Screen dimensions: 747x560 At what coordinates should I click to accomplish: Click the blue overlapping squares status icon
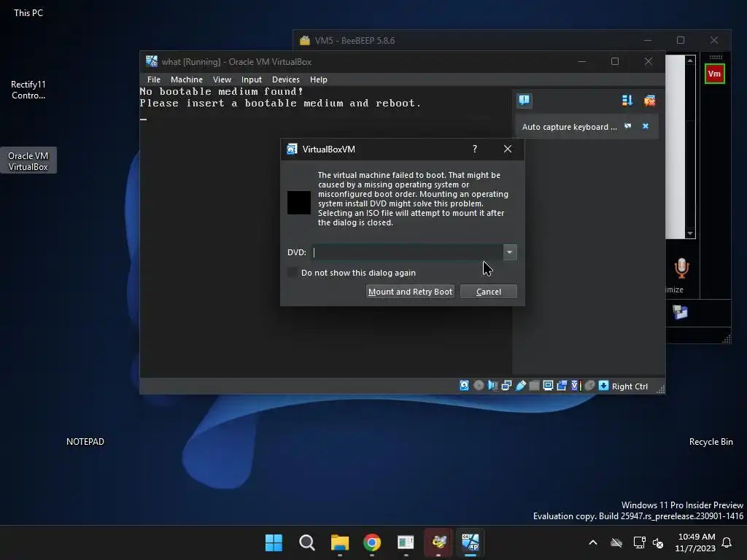(x=562, y=386)
